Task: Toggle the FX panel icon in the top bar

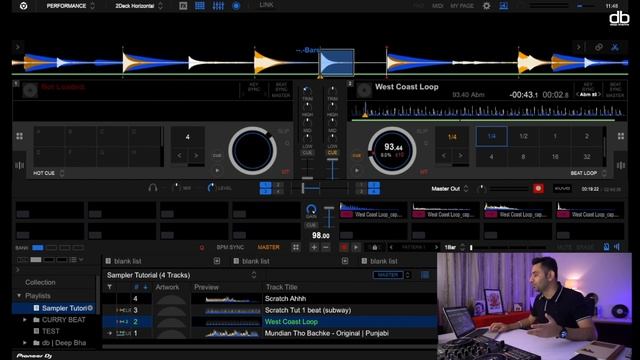Action: click(x=183, y=6)
